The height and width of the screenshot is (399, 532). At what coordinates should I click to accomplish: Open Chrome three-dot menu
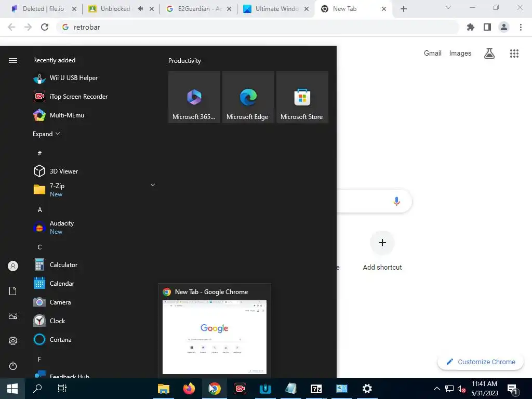tap(521, 27)
